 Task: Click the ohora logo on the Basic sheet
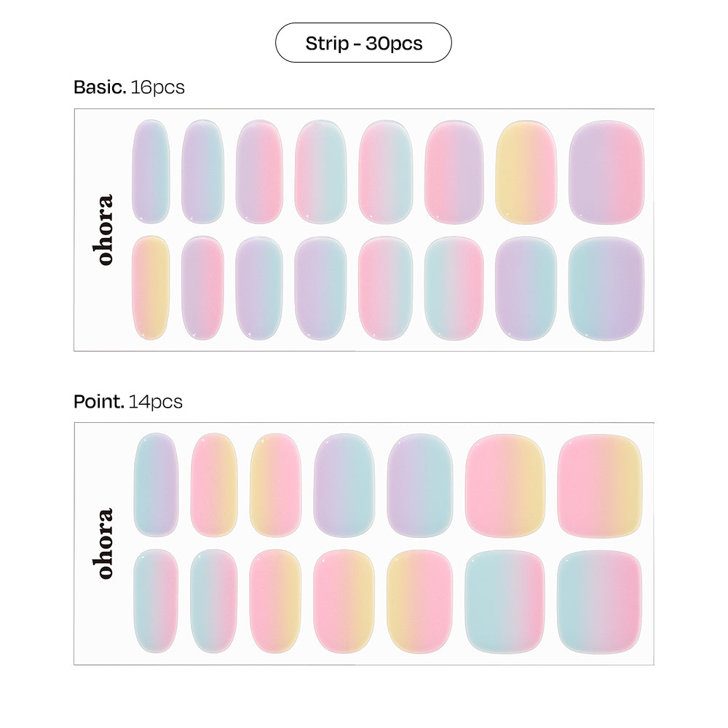(105, 229)
